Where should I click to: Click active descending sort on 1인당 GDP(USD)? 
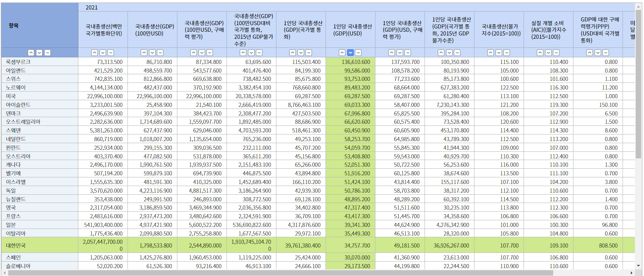pos(350,53)
